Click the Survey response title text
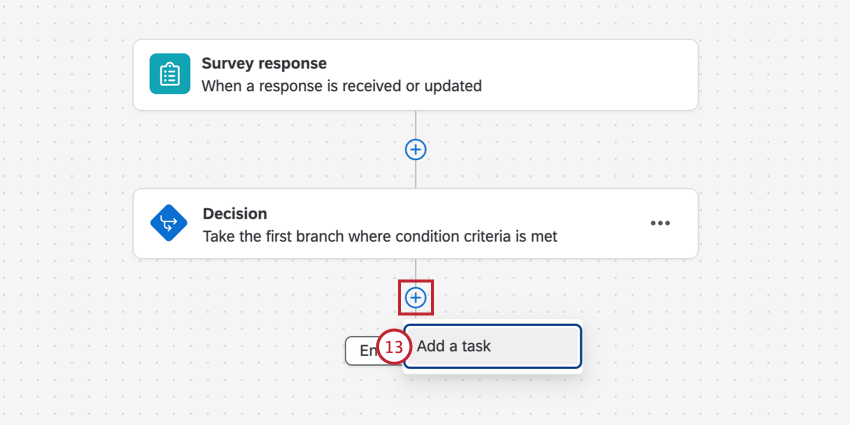The height and width of the screenshot is (425, 850). [x=264, y=64]
